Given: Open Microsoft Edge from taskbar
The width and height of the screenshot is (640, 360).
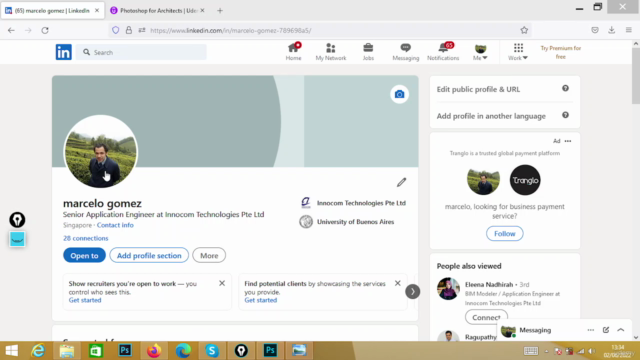Looking at the screenshot, I should pos(183,351).
